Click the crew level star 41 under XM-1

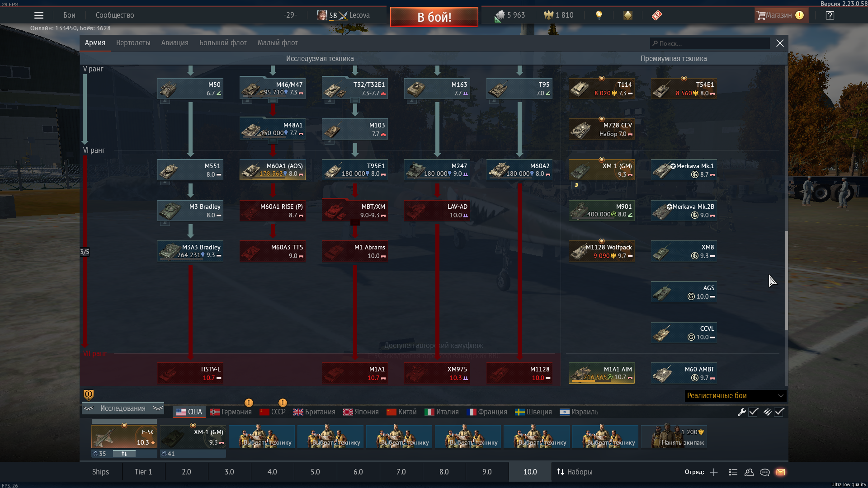[x=164, y=454]
